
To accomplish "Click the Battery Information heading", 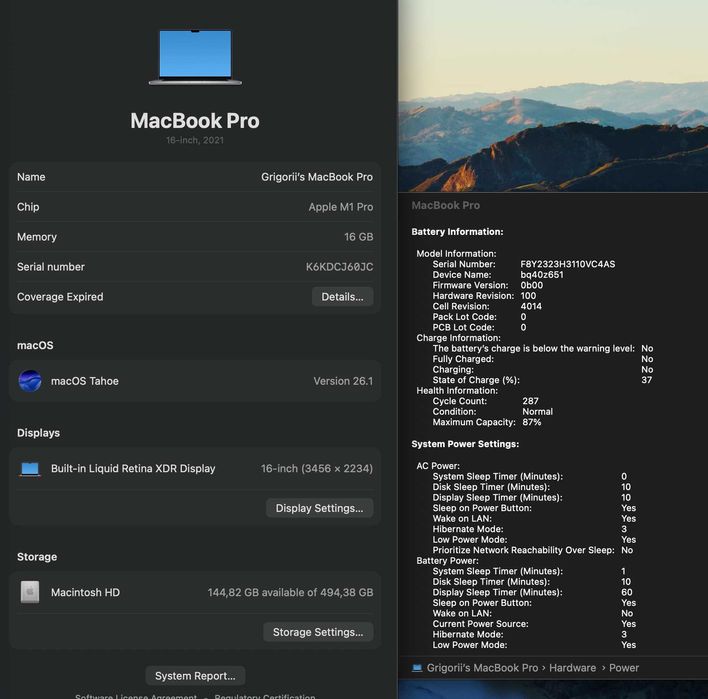I will [x=457, y=232].
